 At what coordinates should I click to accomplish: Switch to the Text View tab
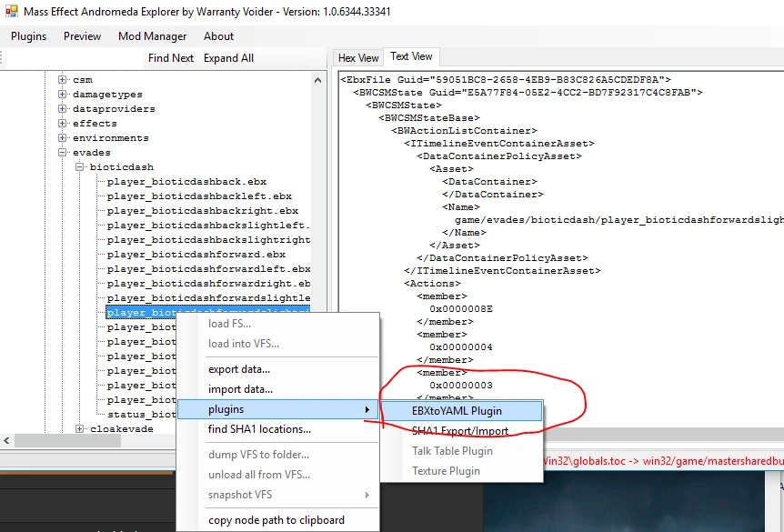pyautogui.click(x=411, y=56)
